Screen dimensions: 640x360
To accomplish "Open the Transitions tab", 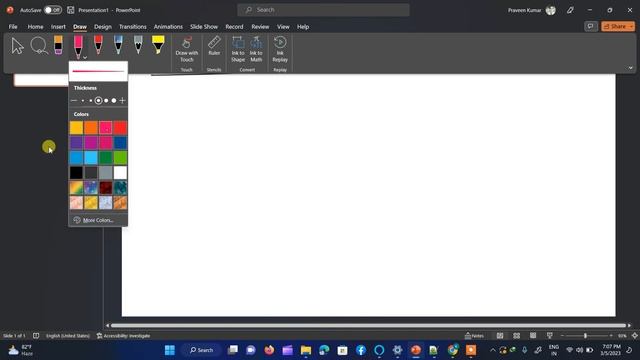I will [x=132, y=27].
